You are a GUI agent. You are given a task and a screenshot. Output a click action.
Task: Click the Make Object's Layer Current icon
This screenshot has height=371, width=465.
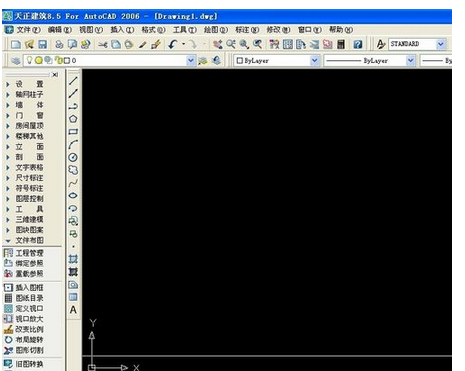click(203, 61)
